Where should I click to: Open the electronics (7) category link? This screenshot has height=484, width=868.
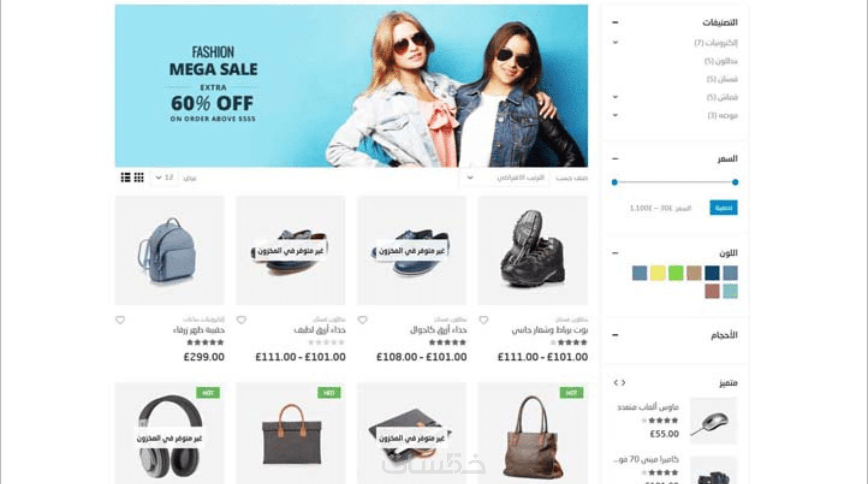click(x=716, y=43)
